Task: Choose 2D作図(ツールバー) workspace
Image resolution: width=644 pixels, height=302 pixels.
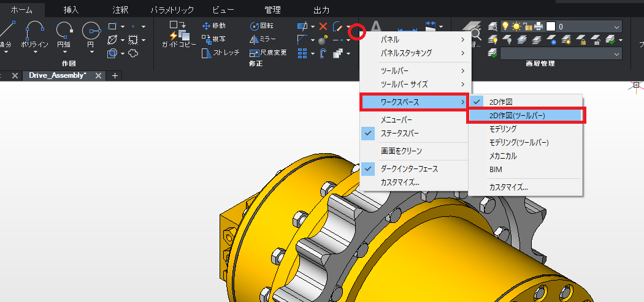Action: coord(526,116)
